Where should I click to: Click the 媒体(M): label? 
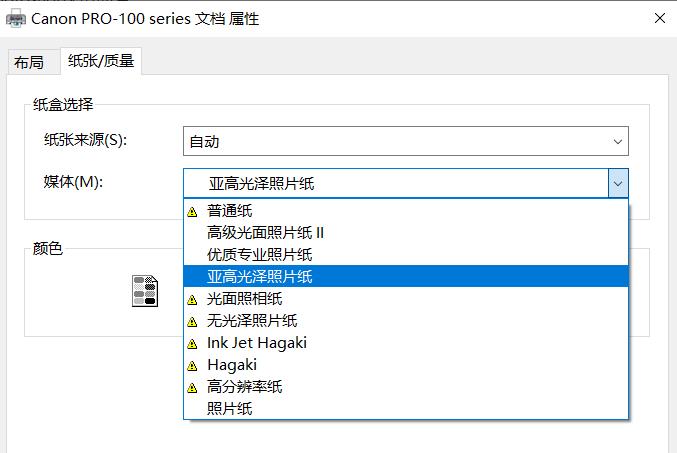coord(73,182)
